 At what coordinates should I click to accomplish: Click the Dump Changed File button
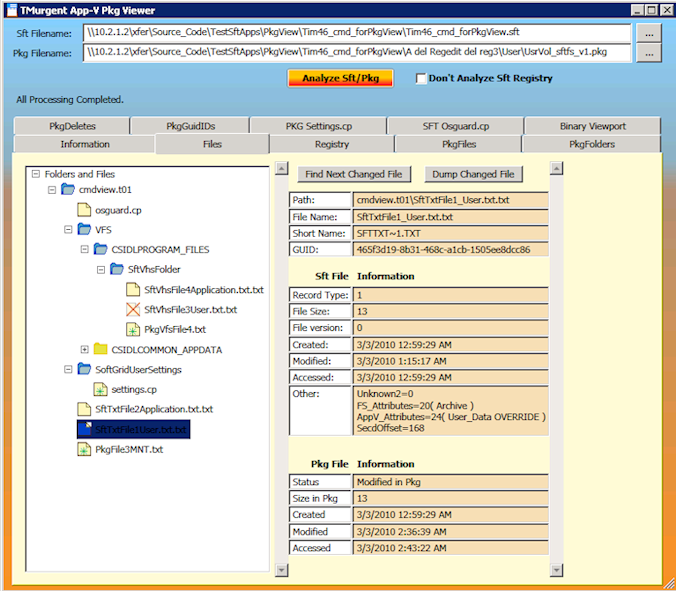click(473, 174)
